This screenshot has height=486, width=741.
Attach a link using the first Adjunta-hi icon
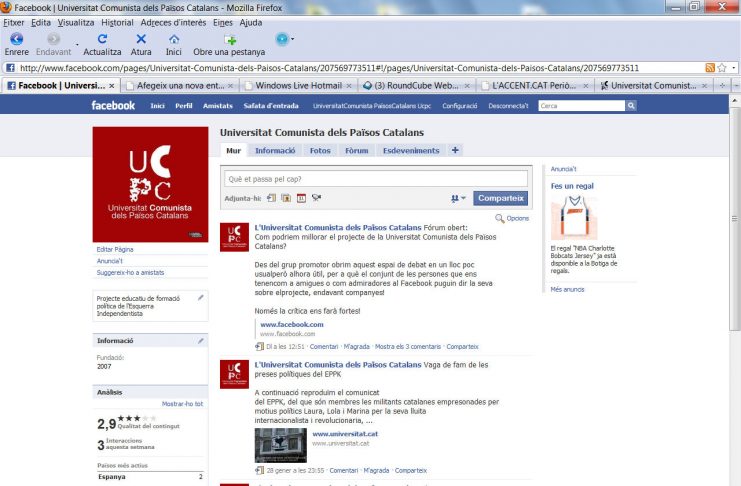tap(271, 198)
